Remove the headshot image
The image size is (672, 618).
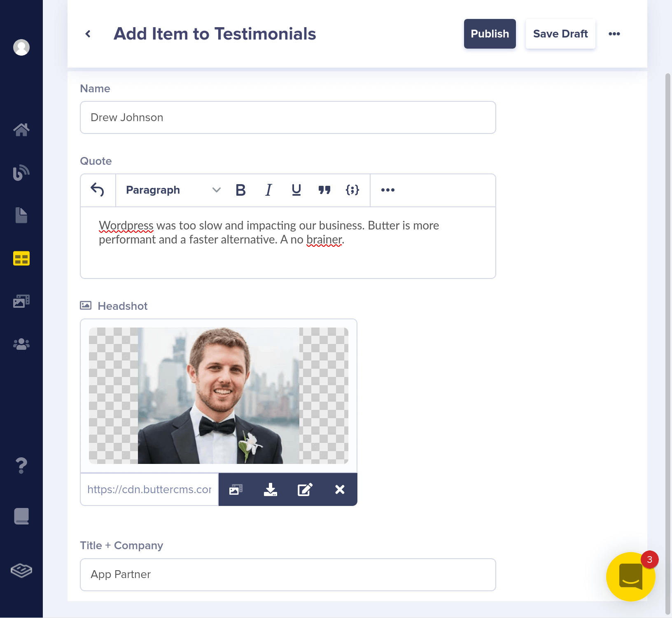339,489
